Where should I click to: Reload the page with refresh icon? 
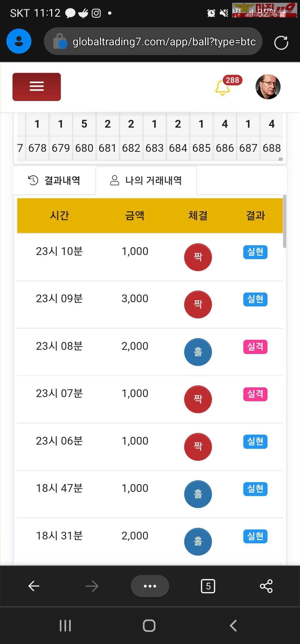click(x=281, y=43)
